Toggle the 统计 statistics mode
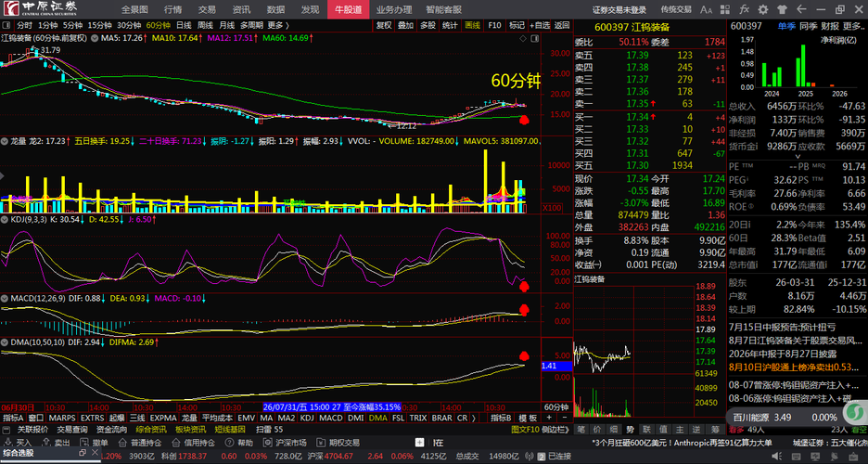Viewport: 868px width, 464px height. click(450, 25)
